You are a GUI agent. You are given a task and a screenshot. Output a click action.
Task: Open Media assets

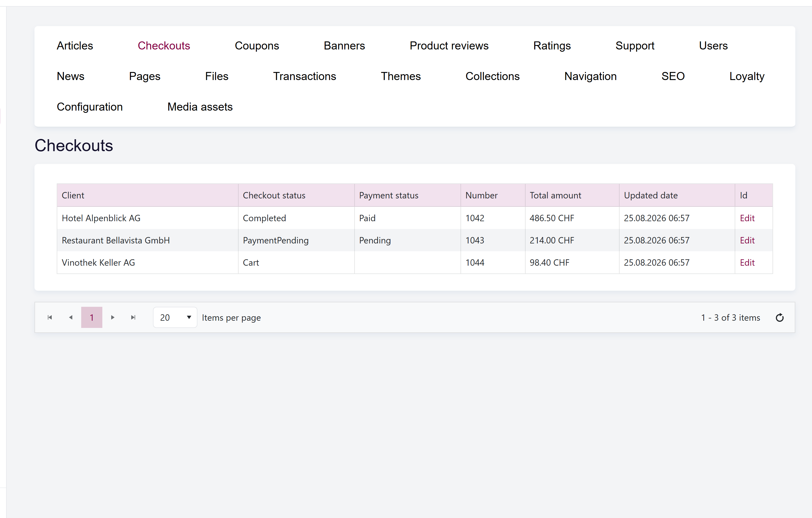(x=200, y=107)
